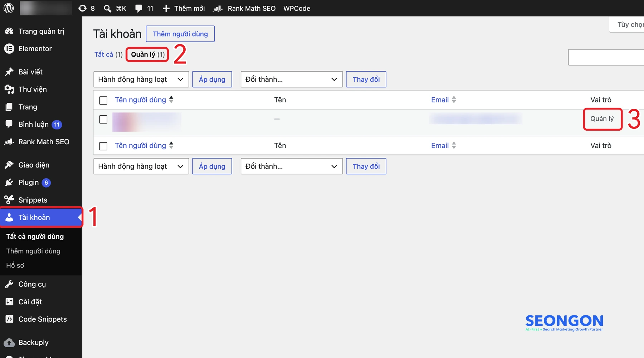This screenshot has height=358, width=644.
Task: Click the plus icon for Thêm mới
Action: coord(166,8)
